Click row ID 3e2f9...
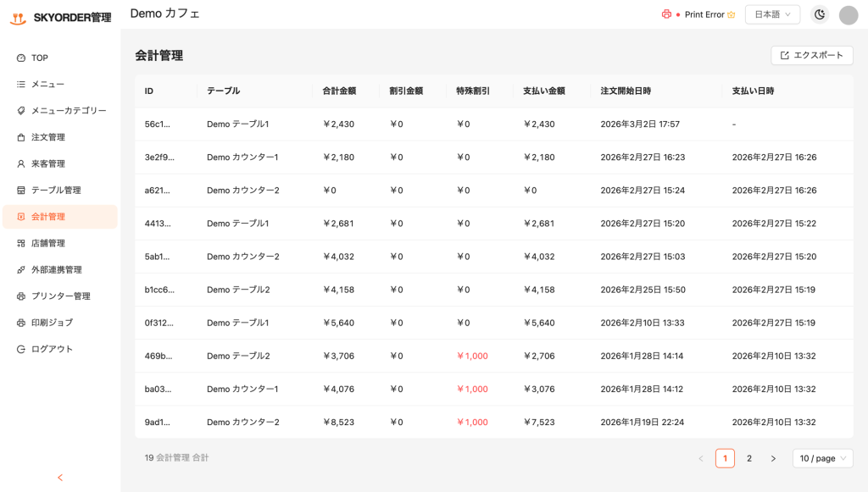The width and height of the screenshot is (868, 492). pos(159,158)
